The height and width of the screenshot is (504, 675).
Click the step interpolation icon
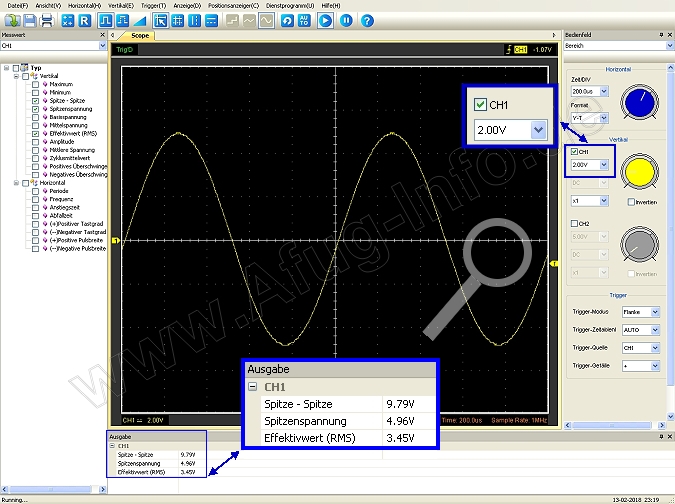(x=232, y=21)
